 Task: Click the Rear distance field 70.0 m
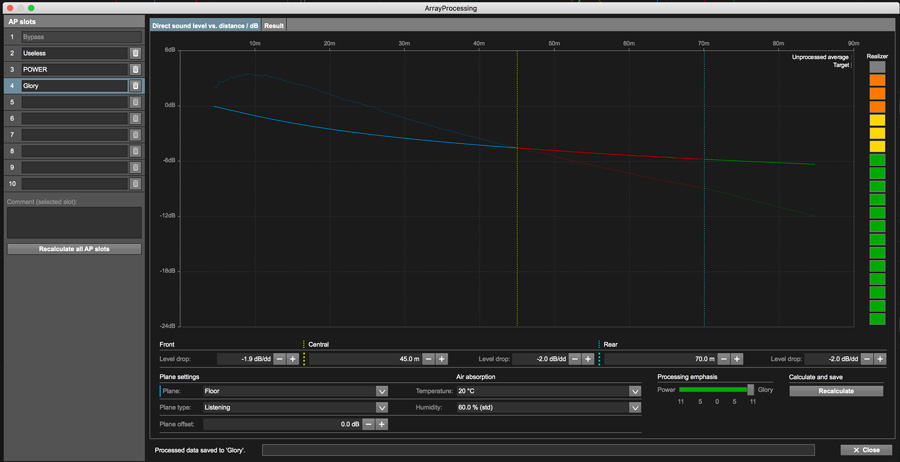661,359
